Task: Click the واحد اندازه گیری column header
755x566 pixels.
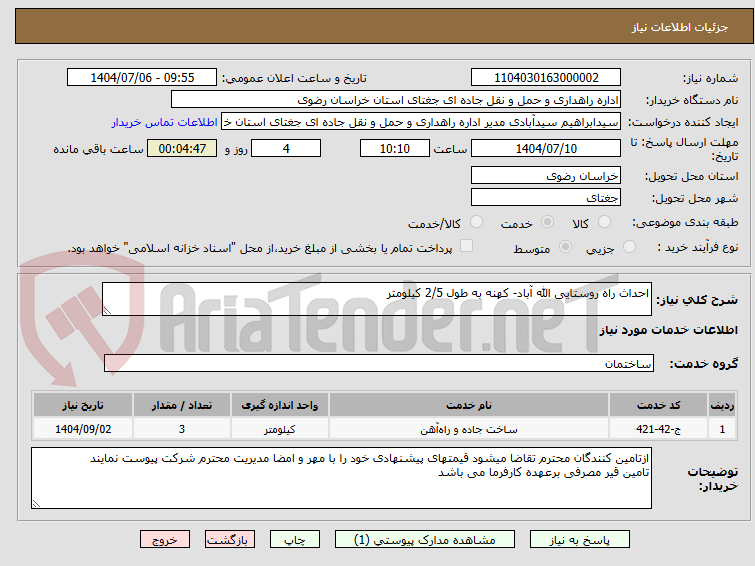Action: [280, 405]
